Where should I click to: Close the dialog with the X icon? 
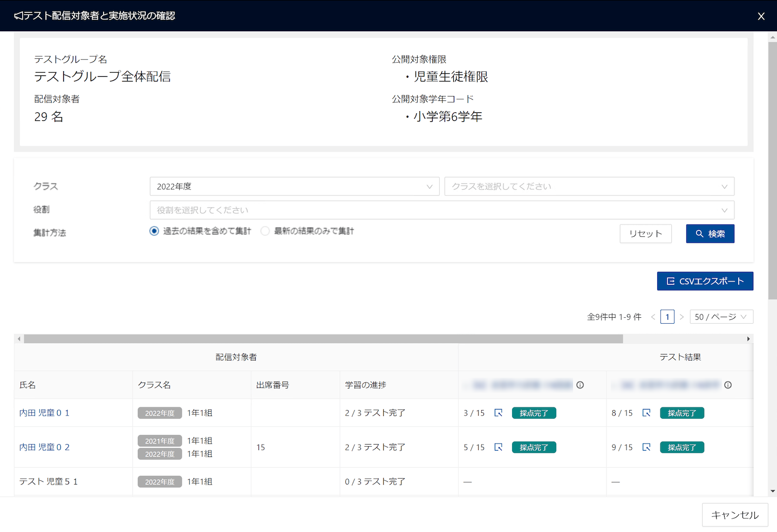click(x=761, y=16)
